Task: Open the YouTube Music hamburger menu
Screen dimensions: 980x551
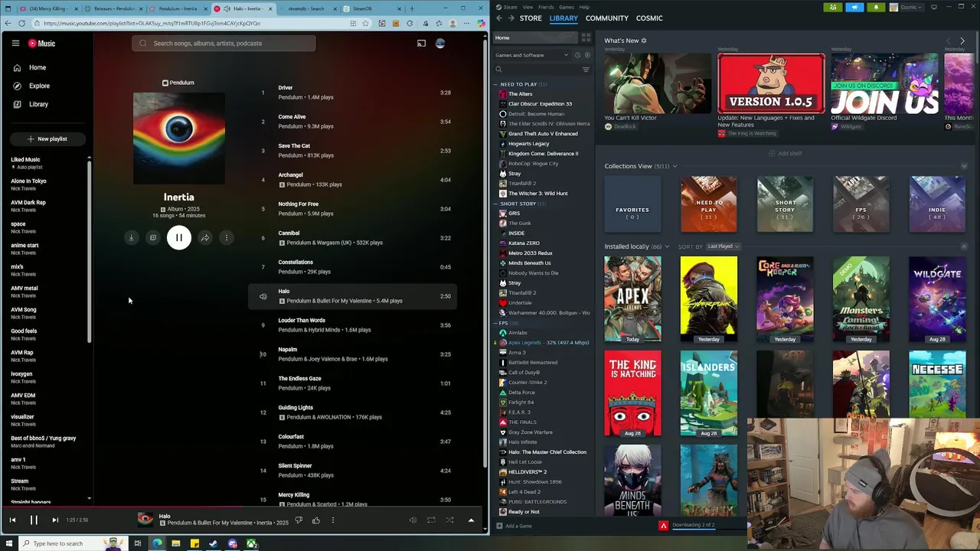Action: pos(15,44)
